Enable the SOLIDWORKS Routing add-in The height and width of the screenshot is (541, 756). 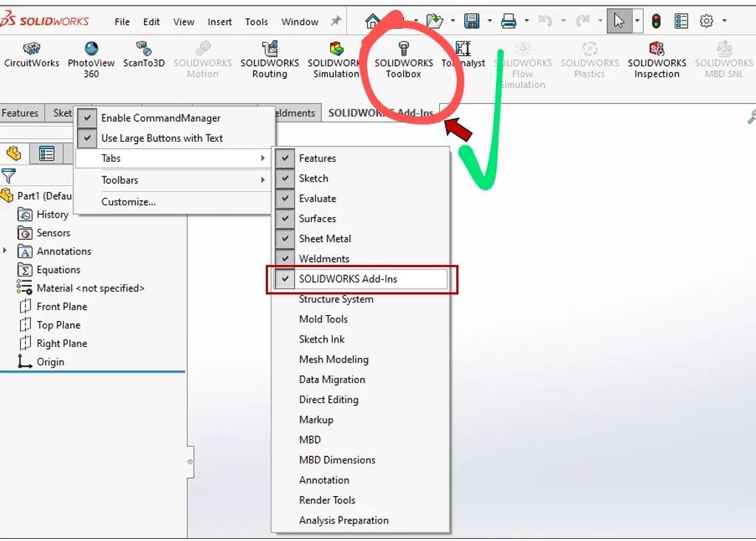[269, 59]
